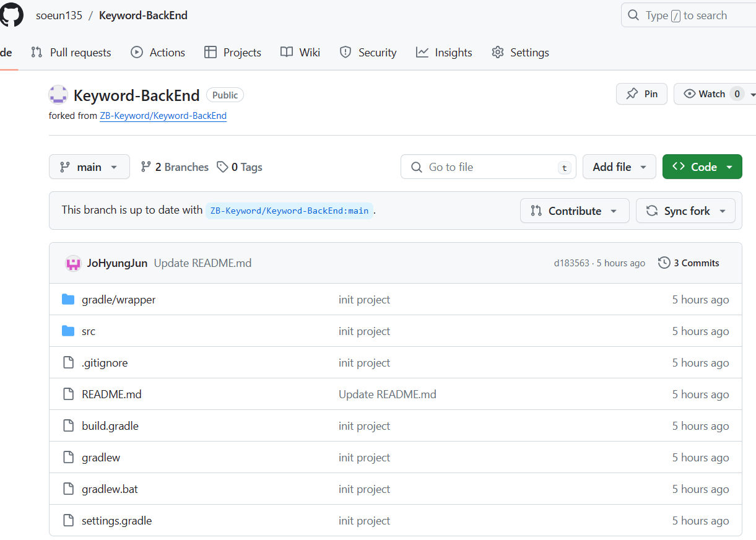The width and height of the screenshot is (756, 540).
Task: Click the .gitignore file icon
Action: click(x=69, y=363)
